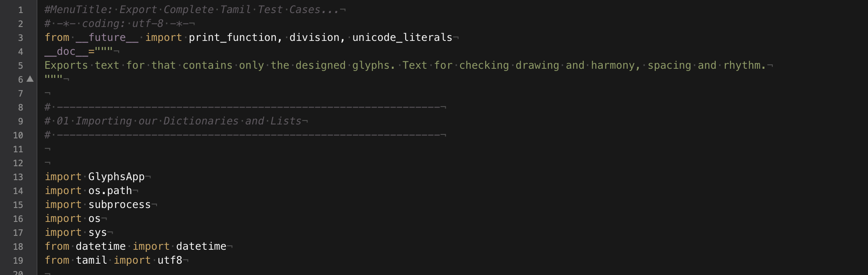Click line number 1 in the gutter
The height and width of the screenshot is (275, 868).
(x=20, y=10)
